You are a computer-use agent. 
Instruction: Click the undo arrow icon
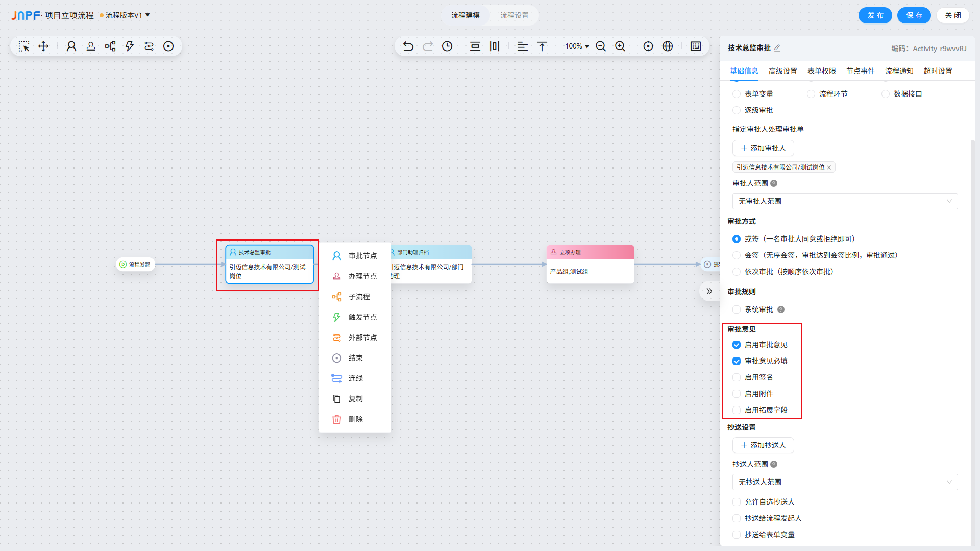pyautogui.click(x=408, y=46)
